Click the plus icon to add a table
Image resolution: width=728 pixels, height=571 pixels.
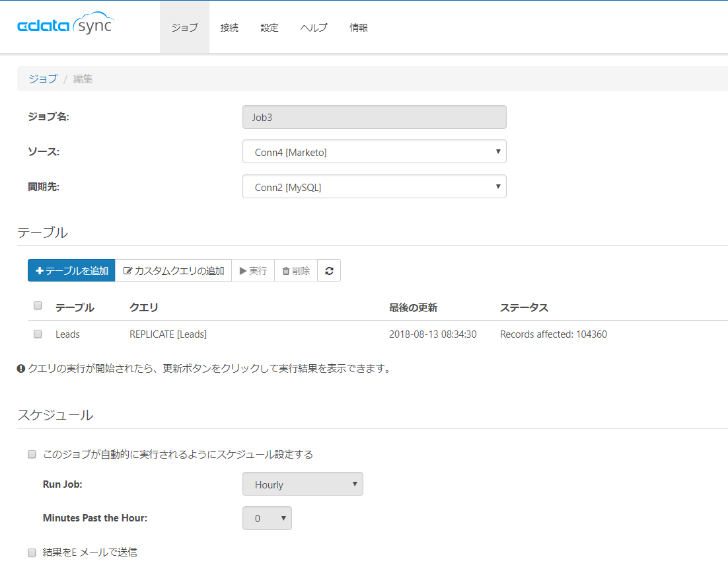41,270
